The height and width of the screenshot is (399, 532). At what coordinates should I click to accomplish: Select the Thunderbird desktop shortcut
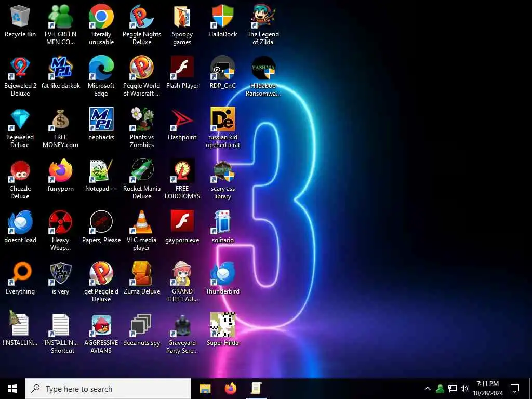[222, 273]
